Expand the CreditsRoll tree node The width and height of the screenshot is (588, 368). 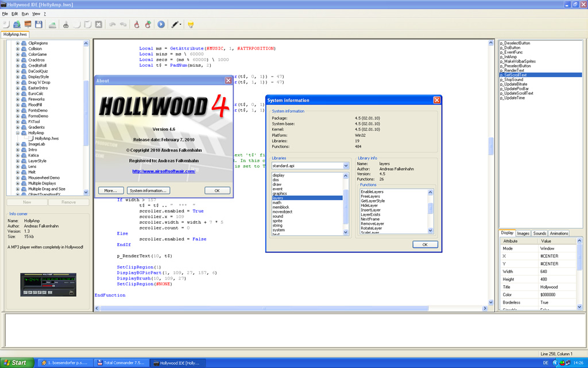pos(18,66)
